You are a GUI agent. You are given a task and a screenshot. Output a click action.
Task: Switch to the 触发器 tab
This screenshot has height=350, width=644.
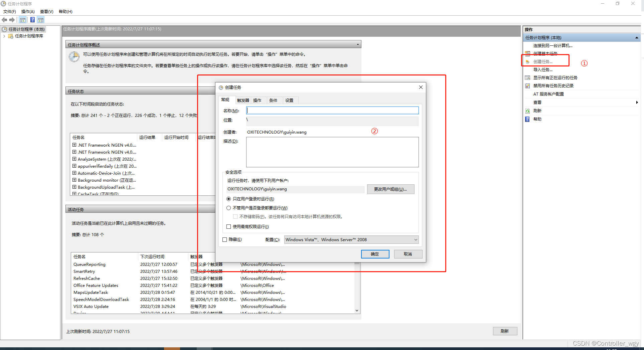(x=243, y=100)
